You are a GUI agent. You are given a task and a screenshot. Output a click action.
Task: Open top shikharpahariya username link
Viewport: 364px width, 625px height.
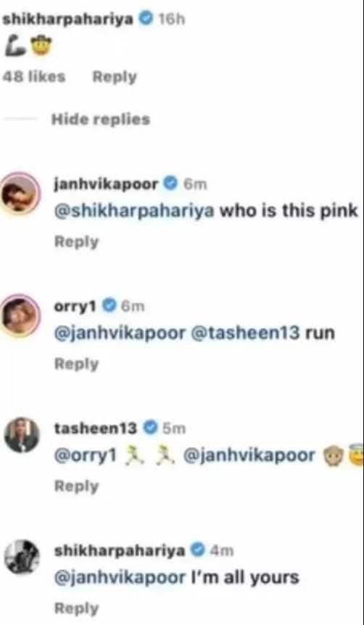pyautogui.click(x=68, y=19)
